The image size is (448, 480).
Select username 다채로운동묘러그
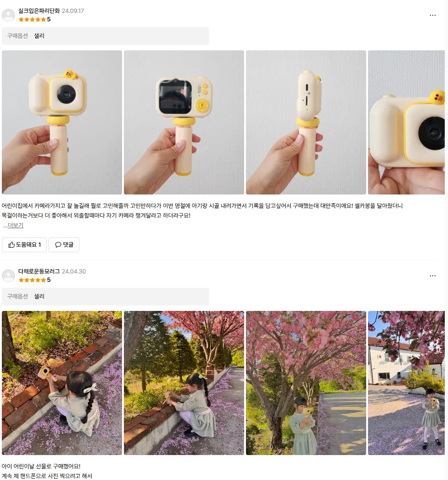click(x=39, y=271)
